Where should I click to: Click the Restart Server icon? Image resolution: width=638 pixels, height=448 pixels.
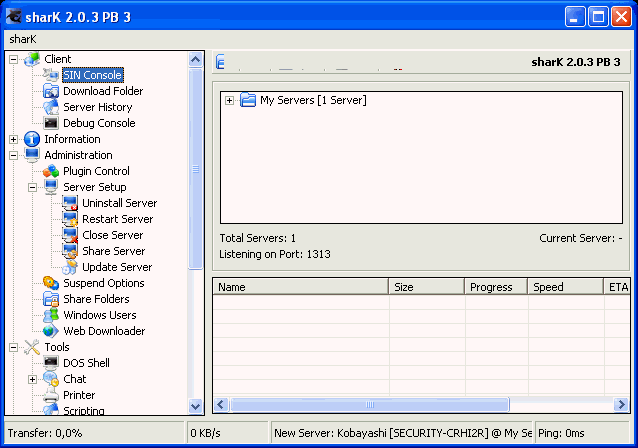click(x=70, y=219)
